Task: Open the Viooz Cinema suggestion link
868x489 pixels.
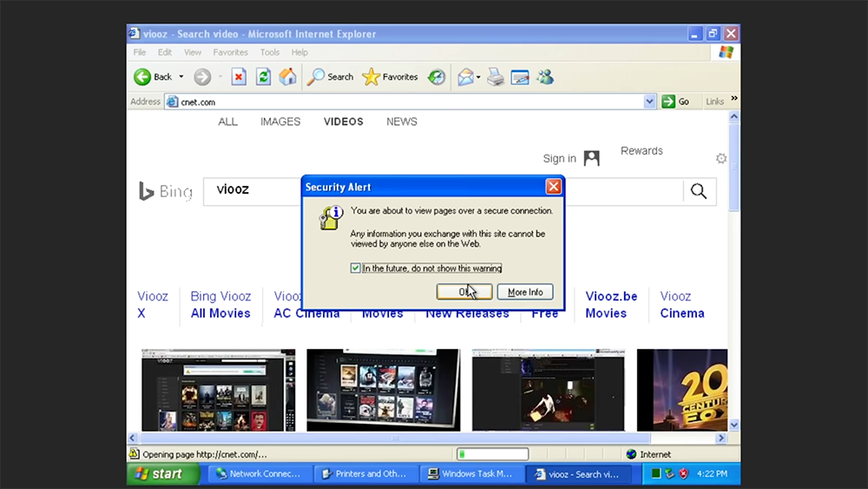Action: click(x=682, y=305)
